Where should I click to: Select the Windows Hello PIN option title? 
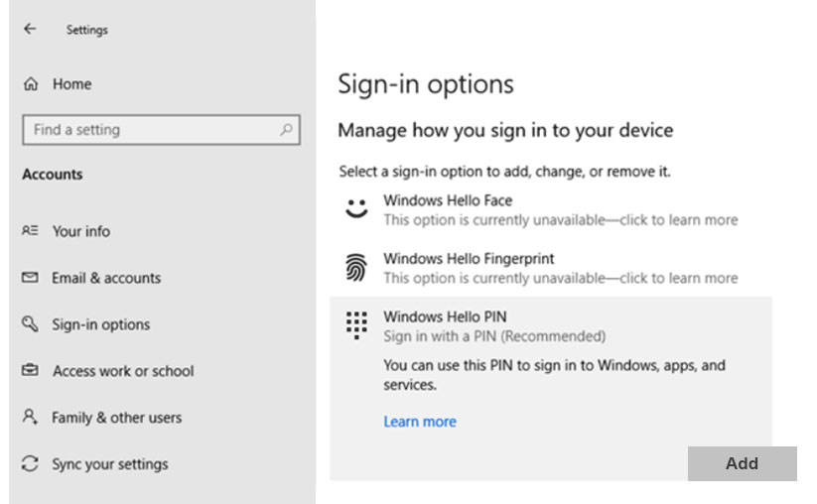445,316
